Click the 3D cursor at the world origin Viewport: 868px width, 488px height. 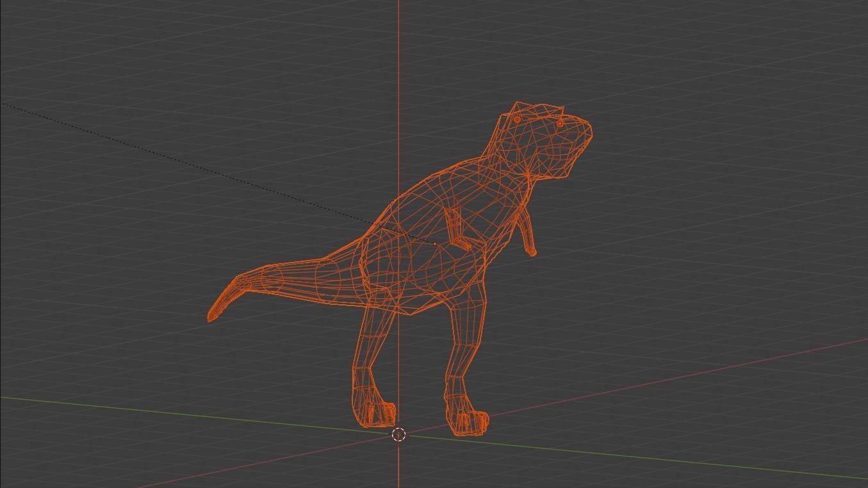point(398,435)
